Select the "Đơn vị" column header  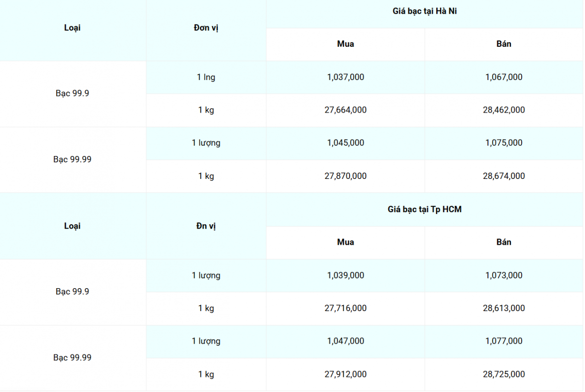point(206,28)
